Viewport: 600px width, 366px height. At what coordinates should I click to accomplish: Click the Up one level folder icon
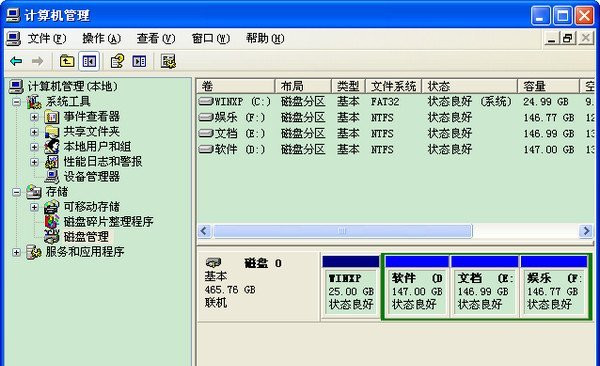click(x=67, y=61)
